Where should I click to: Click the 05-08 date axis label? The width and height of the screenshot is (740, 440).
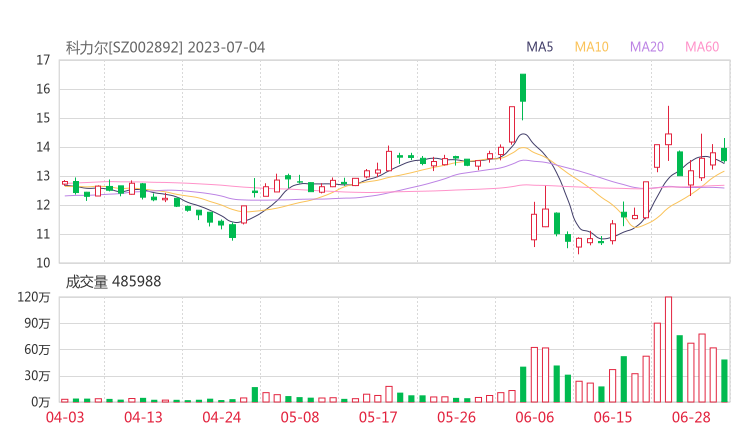[x=299, y=417]
